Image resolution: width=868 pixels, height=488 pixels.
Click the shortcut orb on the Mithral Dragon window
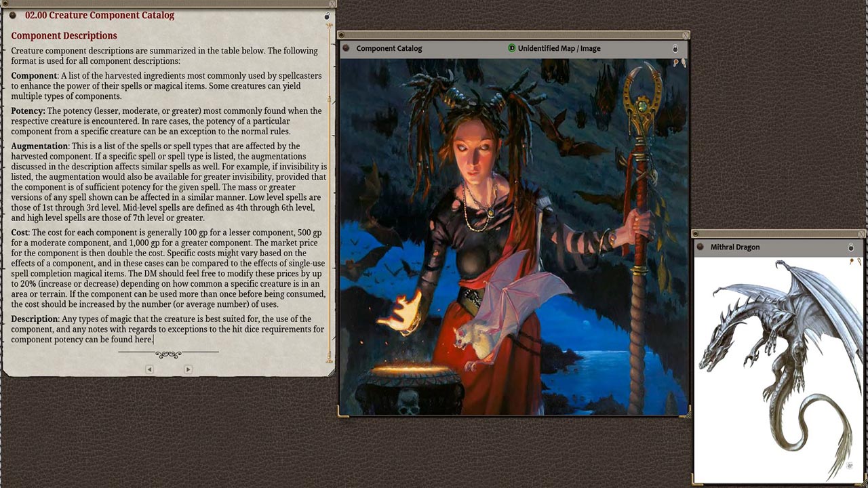click(700, 247)
